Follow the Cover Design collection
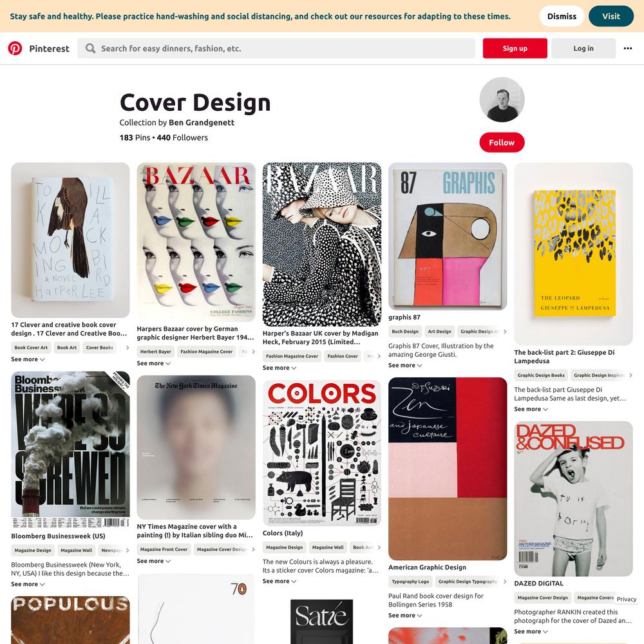Viewport: 644px width, 644px height. tap(502, 142)
